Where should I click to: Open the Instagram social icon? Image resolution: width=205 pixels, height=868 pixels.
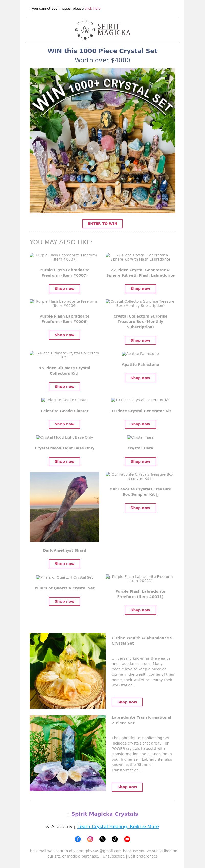click(x=90, y=839)
